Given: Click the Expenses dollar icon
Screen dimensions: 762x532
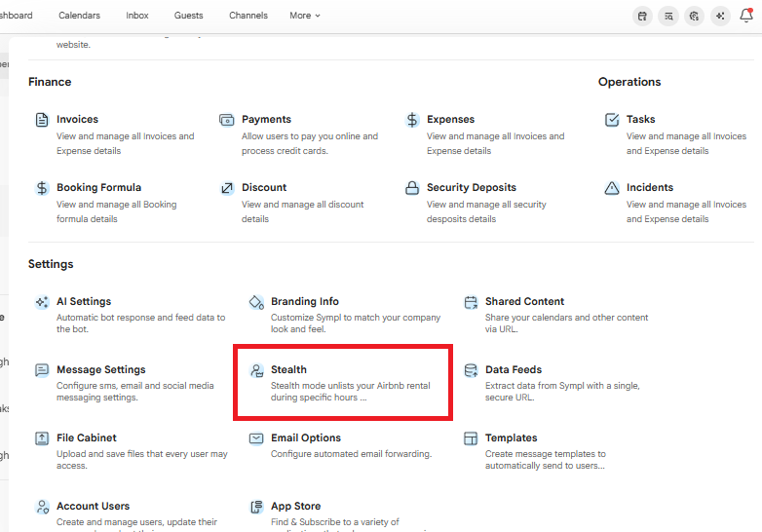Looking at the screenshot, I should pyautogui.click(x=412, y=120).
